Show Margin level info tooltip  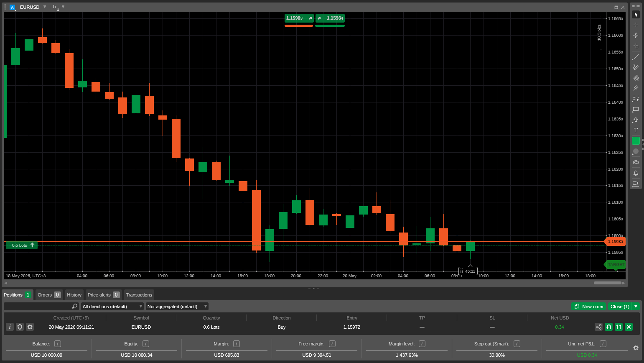[x=422, y=344]
